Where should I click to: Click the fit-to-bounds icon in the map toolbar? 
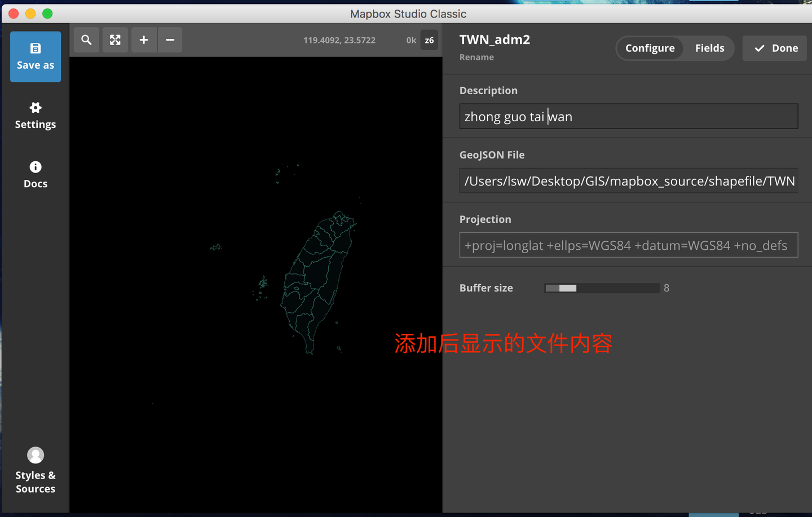pos(115,39)
